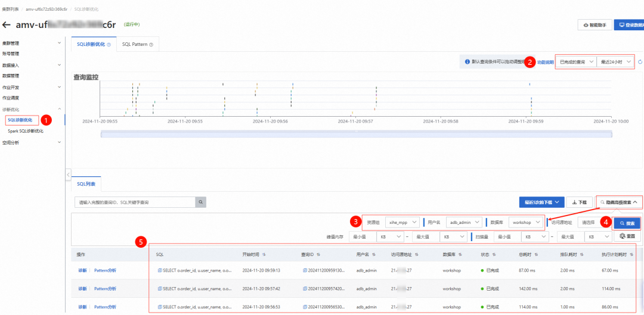Focus the 扫描量 最大值 input
The image size is (644, 315).
pos(570,236)
